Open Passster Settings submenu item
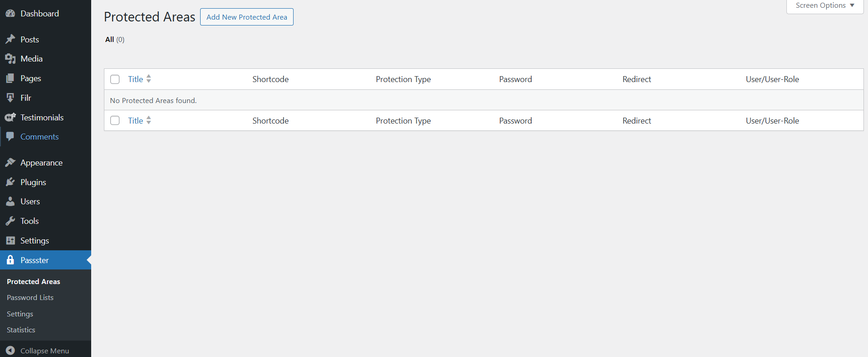Image resolution: width=868 pixels, height=357 pixels. 20,314
